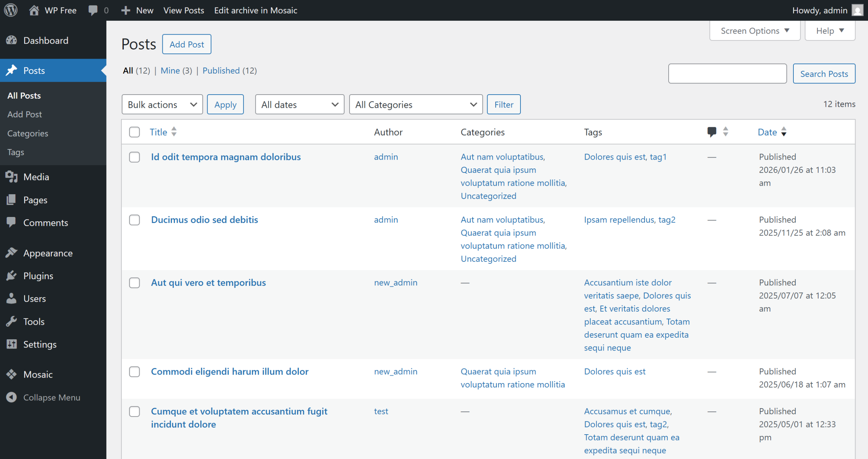Open the Plugins sidebar icon
Screen dimensions: 868x459
tap(12, 276)
